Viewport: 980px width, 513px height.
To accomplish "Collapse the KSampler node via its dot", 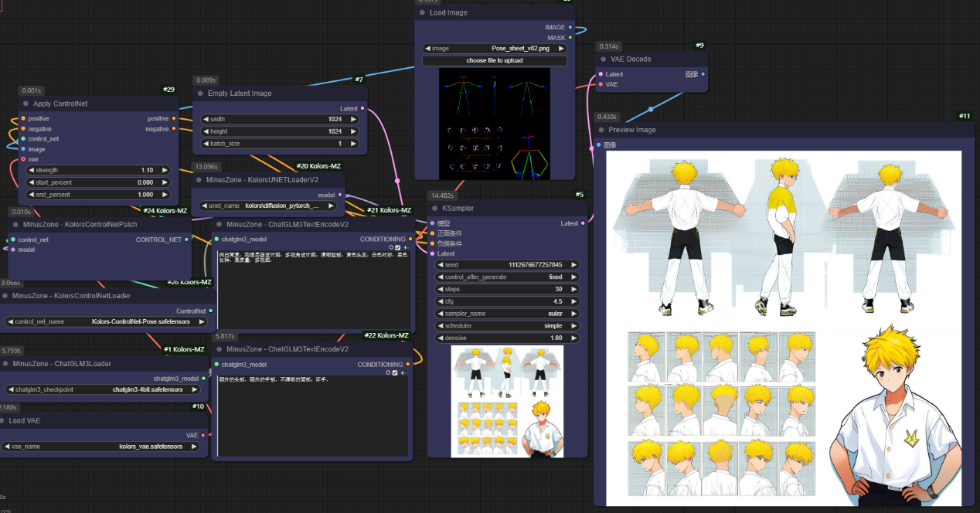I will (434, 209).
